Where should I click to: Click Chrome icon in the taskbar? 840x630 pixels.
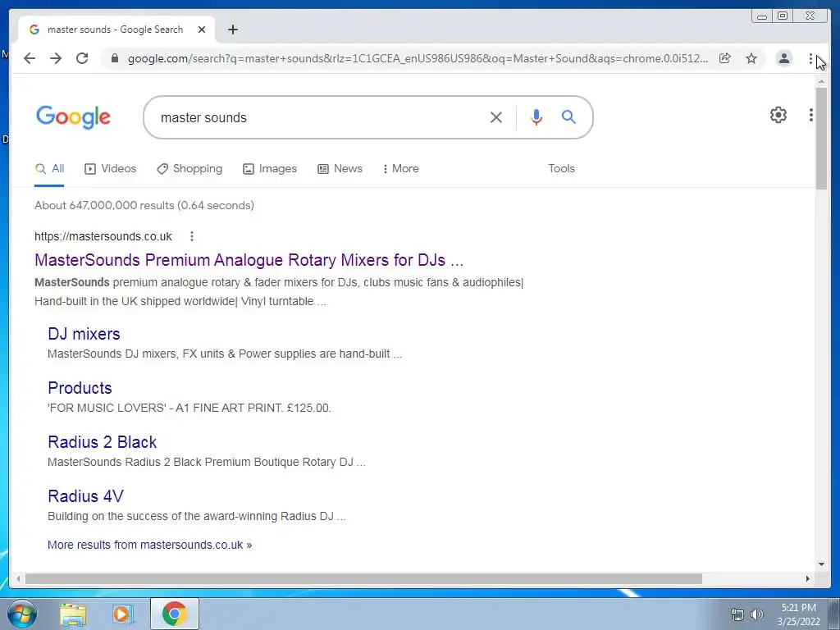tap(175, 614)
